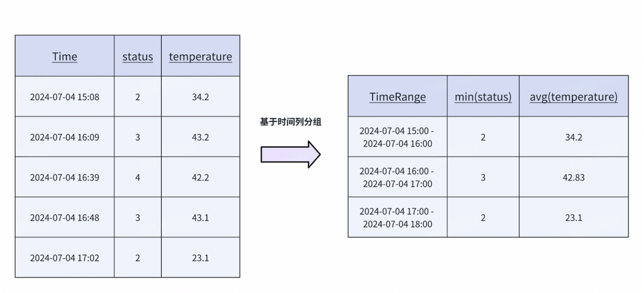The image size is (644, 293).
Task: Click the 基于时间列分组 label above the arrow
Action: coord(290,122)
